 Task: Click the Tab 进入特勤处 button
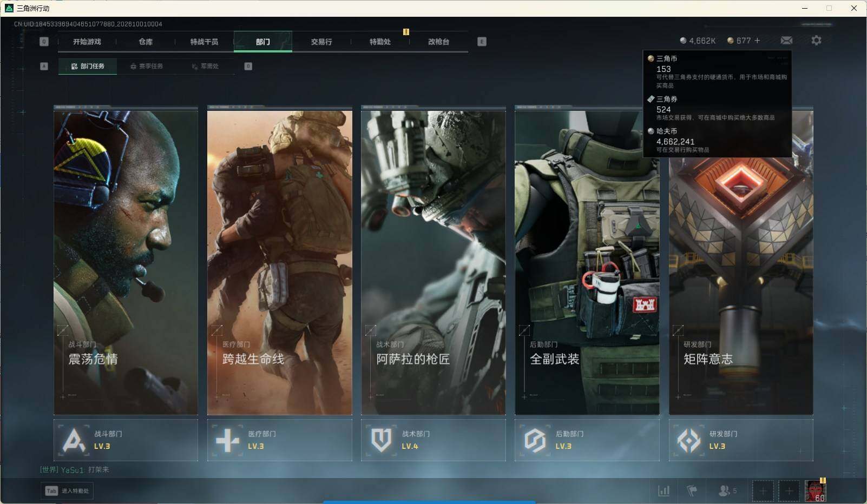click(x=67, y=490)
